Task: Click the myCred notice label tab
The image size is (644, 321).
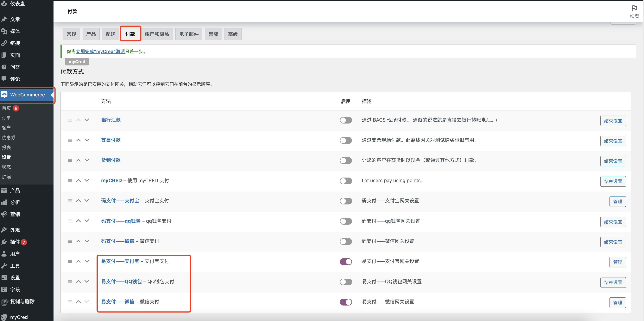Action: (77, 62)
